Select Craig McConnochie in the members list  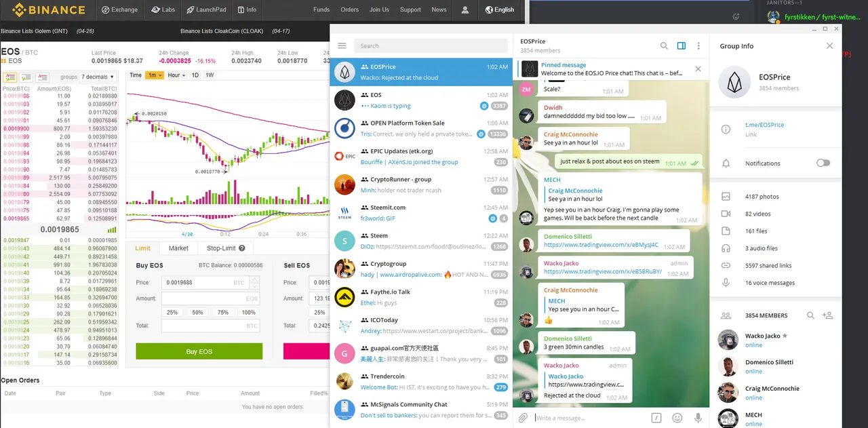coord(775,393)
